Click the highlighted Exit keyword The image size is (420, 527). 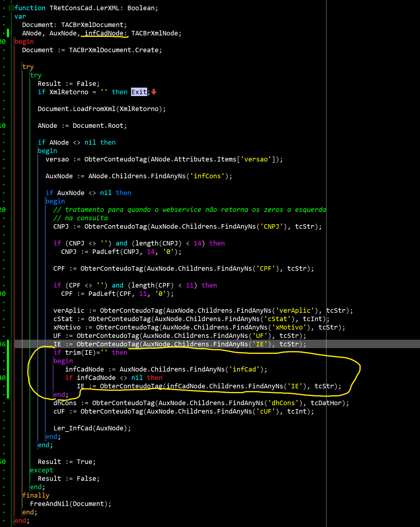(x=139, y=92)
